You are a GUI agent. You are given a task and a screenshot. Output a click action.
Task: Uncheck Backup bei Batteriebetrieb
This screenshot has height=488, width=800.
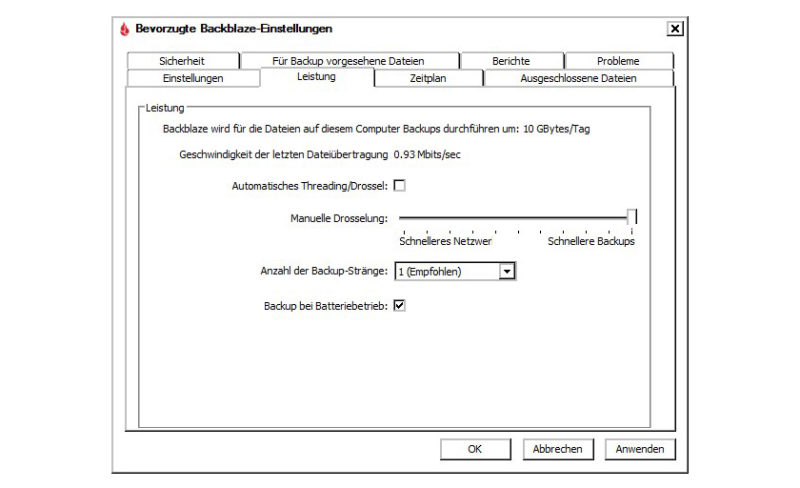pyautogui.click(x=399, y=306)
